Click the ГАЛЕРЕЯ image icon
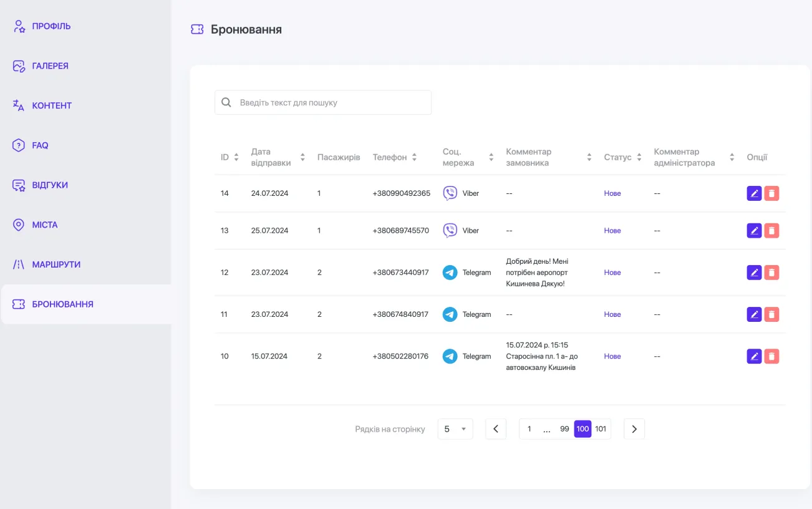The width and height of the screenshot is (812, 509). [x=19, y=66]
